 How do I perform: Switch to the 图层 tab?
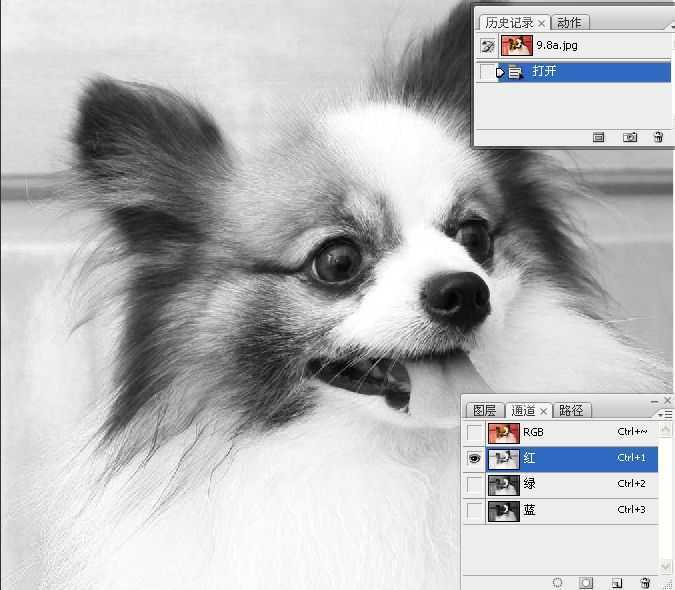click(x=484, y=411)
